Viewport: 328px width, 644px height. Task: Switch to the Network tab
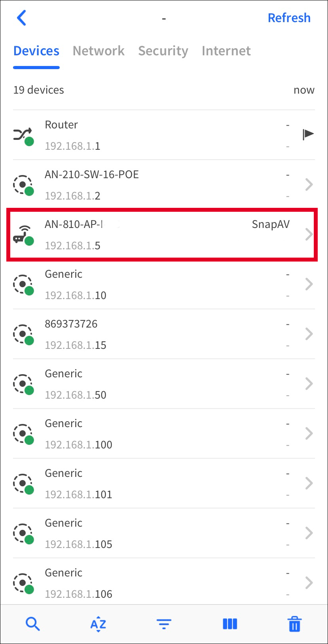(98, 51)
